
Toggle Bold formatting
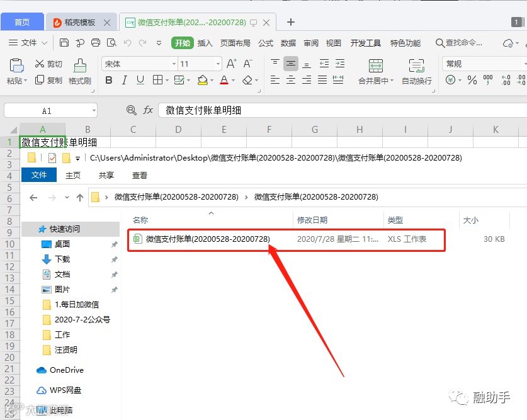point(108,80)
